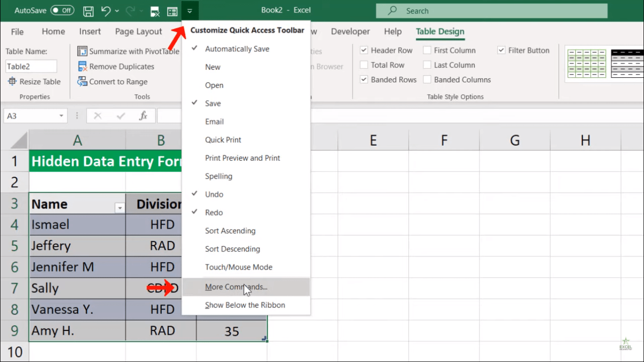
Task: Open the Summarize with PivotTable tool
Action: (128, 51)
